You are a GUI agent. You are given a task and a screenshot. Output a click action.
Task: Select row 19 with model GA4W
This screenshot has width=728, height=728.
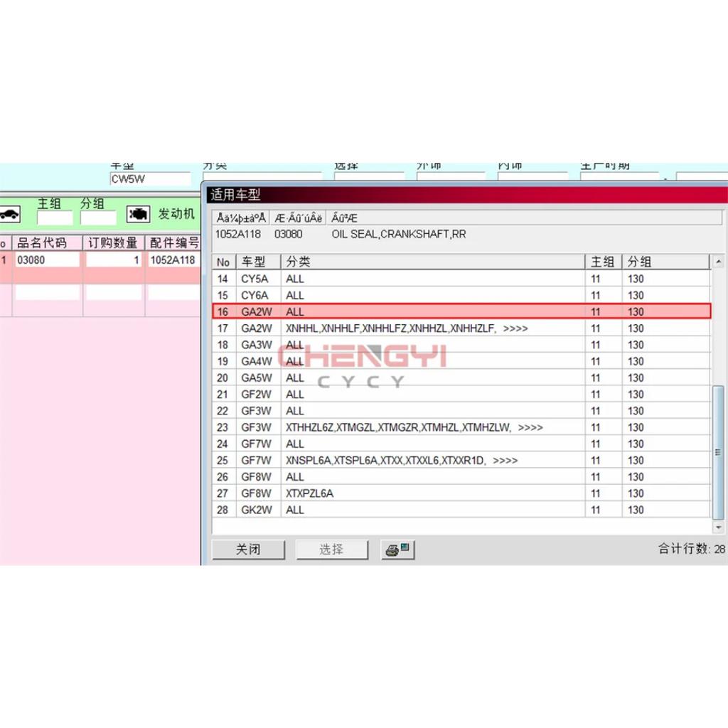point(461,361)
